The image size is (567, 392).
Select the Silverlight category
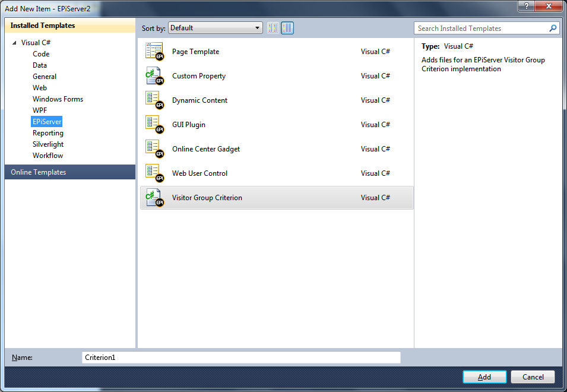(x=48, y=144)
